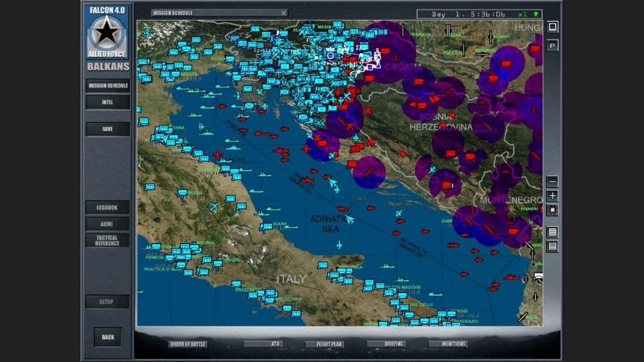
Task: Select red unit icon directly beneath CROATIA label
Action: 419,82
